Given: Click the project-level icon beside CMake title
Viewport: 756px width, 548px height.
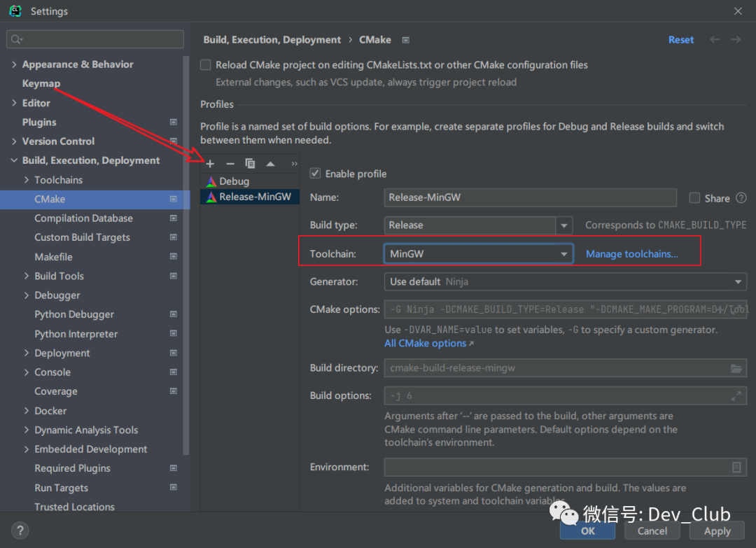Looking at the screenshot, I should pos(406,40).
